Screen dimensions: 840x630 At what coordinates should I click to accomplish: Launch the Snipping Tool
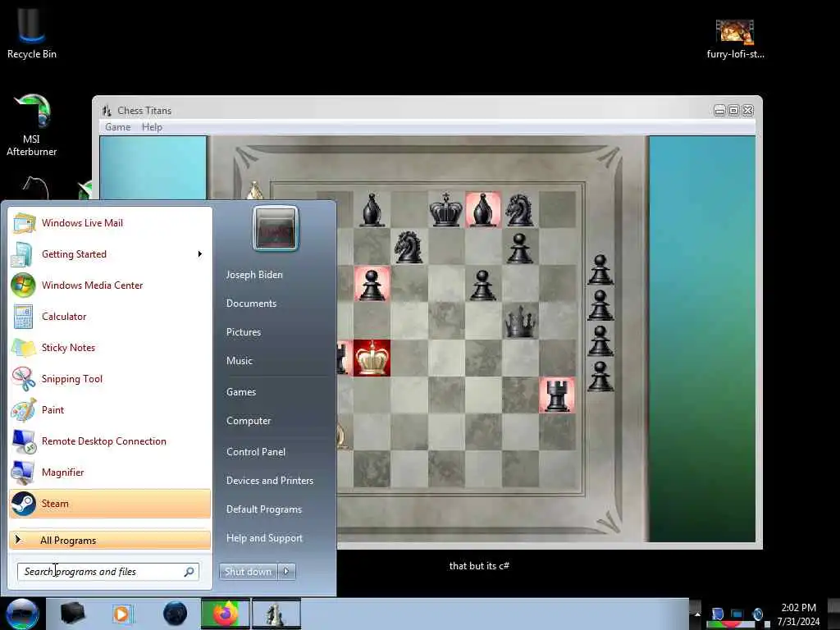coord(110,379)
